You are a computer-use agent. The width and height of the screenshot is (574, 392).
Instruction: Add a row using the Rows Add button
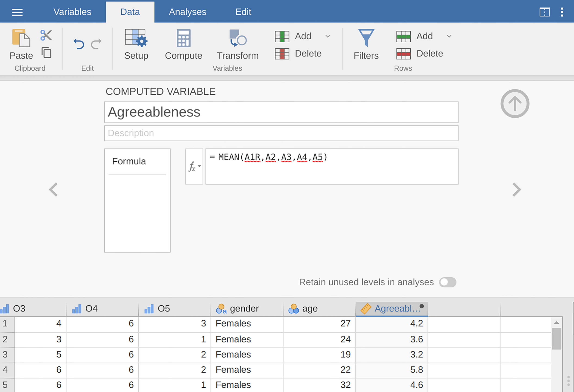pyautogui.click(x=415, y=36)
